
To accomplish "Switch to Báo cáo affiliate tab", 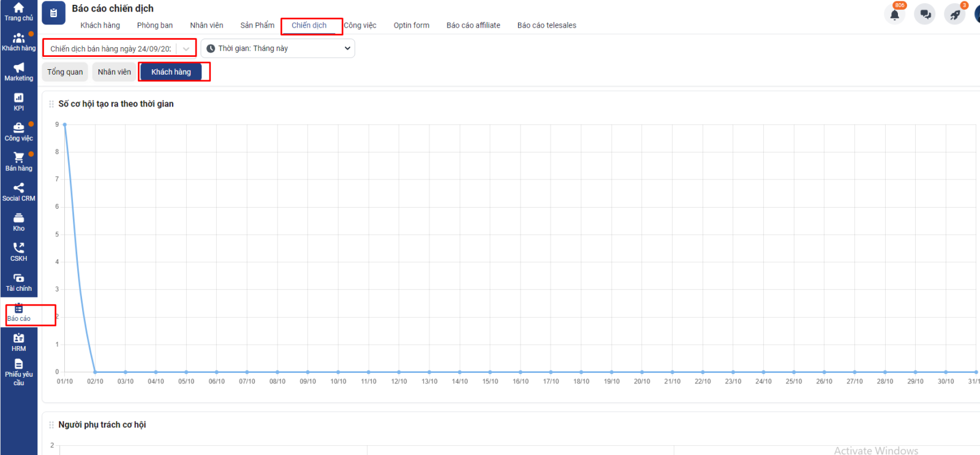I will point(473,25).
